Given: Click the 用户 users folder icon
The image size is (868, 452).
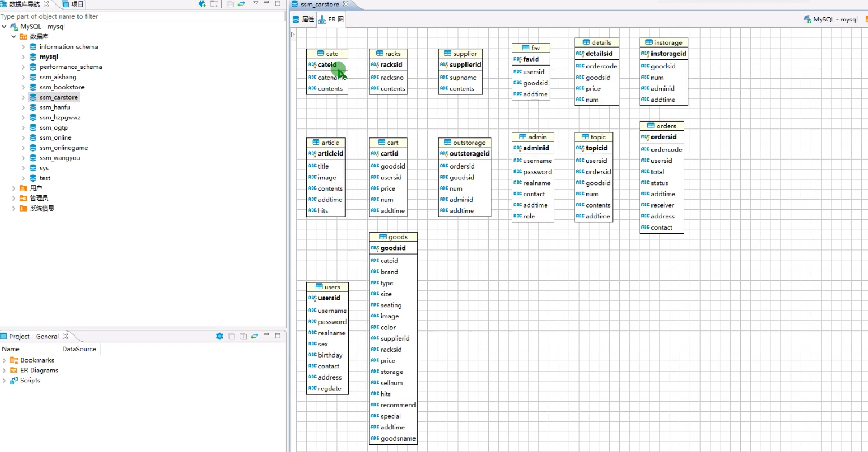Looking at the screenshot, I should pos(23,188).
